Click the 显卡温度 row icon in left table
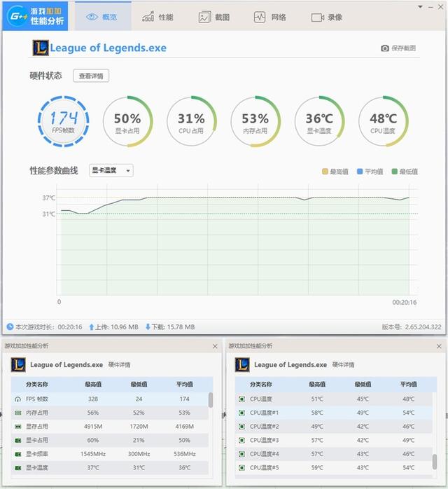 pos(18,467)
